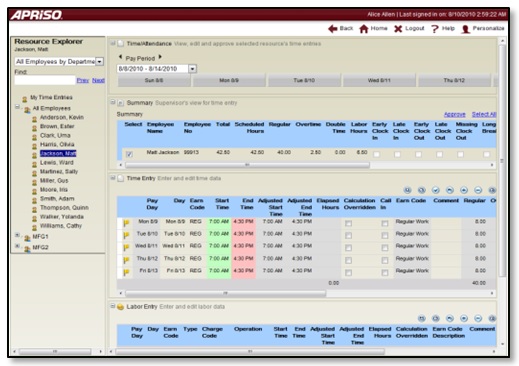Collapse the Labor Entry section
This screenshot has height=366, width=519.
pos(113,306)
